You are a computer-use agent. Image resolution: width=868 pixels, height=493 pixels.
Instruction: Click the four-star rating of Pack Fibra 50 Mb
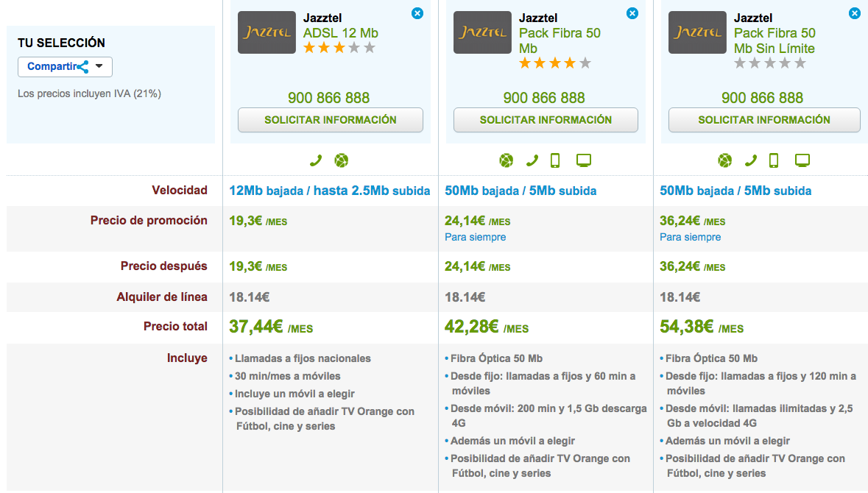point(554,63)
